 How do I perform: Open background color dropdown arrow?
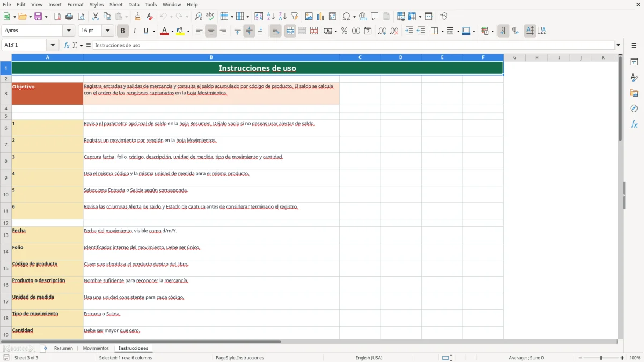pyautogui.click(x=188, y=31)
